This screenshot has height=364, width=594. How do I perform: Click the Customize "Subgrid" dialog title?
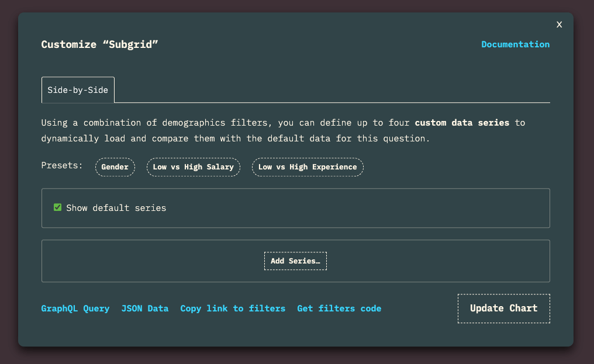99,44
